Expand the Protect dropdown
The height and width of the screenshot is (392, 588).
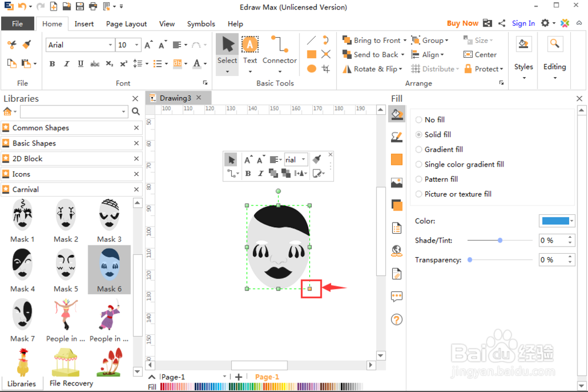[502, 69]
